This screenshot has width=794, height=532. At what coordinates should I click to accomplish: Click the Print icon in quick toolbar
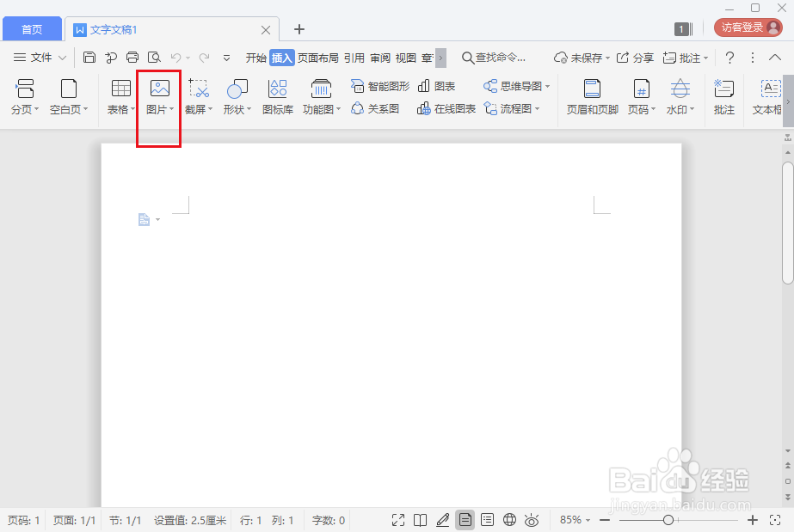click(x=132, y=58)
